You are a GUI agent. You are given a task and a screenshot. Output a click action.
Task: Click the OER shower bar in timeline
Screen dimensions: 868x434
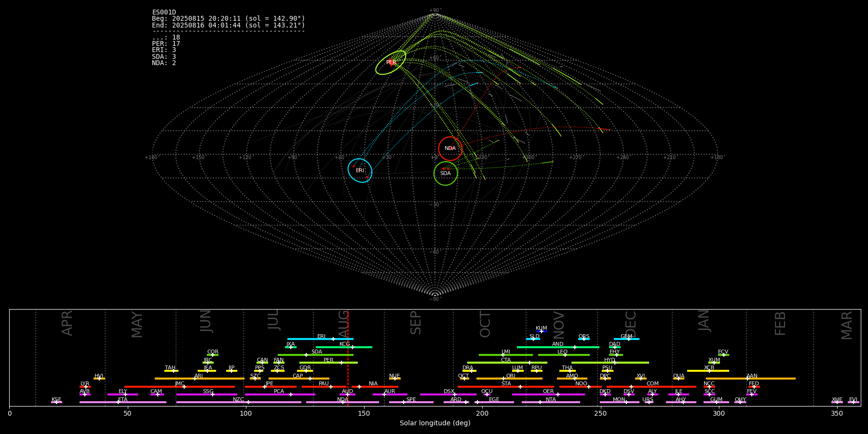tap(548, 394)
